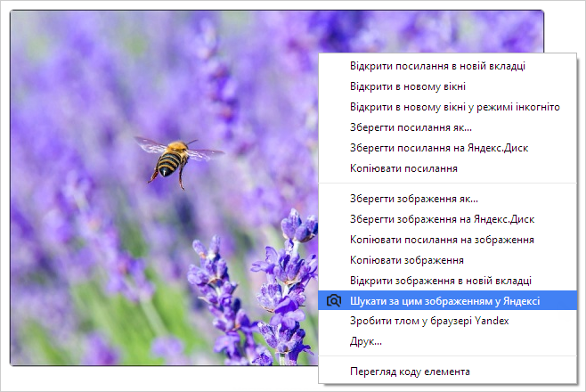Image resolution: width=586 pixels, height=392 pixels.
Task: Open link in new tab: 'Відкрити посилання в новій вкладці'
Action: tap(447, 66)
